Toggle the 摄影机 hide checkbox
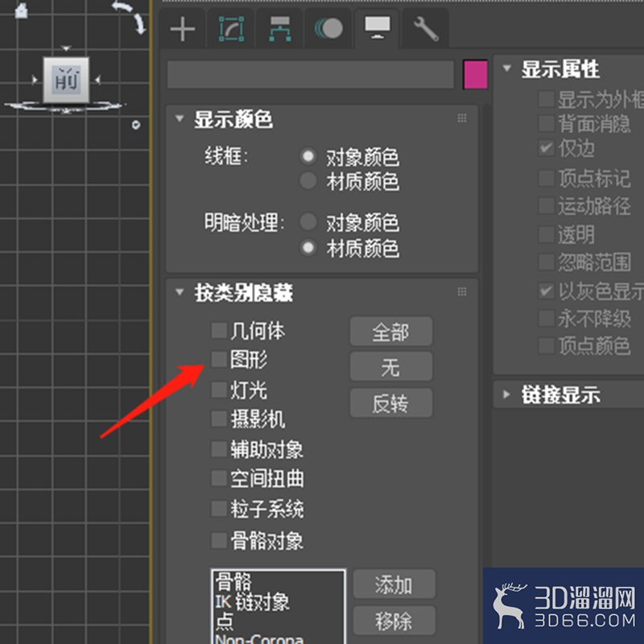 tap(219, 419)
